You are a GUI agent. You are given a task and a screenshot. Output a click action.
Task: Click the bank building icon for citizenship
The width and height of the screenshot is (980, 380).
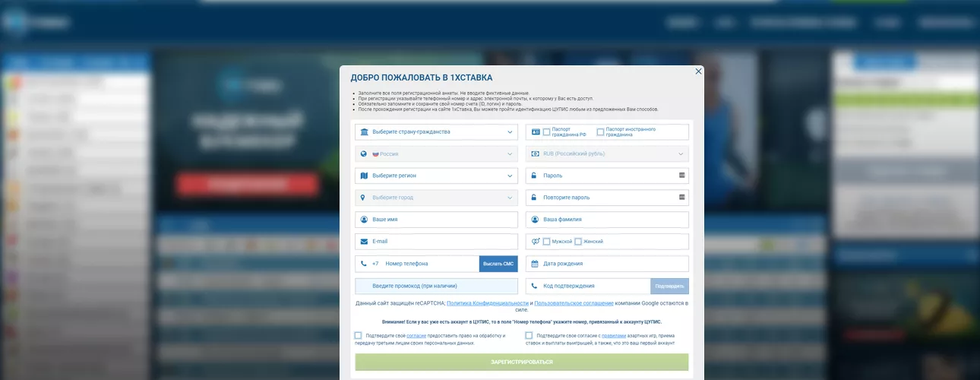(x=365, y=132)
